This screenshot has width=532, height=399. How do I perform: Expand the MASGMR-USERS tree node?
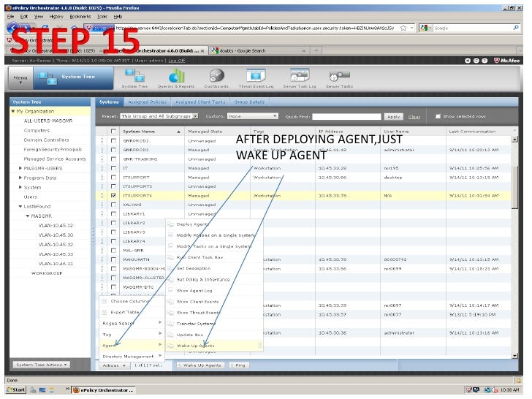click(x=20, y=168)
